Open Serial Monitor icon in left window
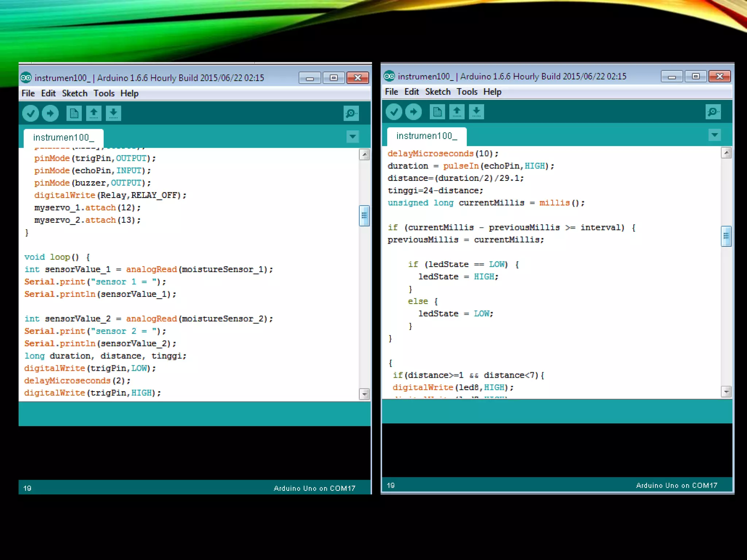Image resolution: width=747 pixels, height=560 pixels. pos(351,113)
